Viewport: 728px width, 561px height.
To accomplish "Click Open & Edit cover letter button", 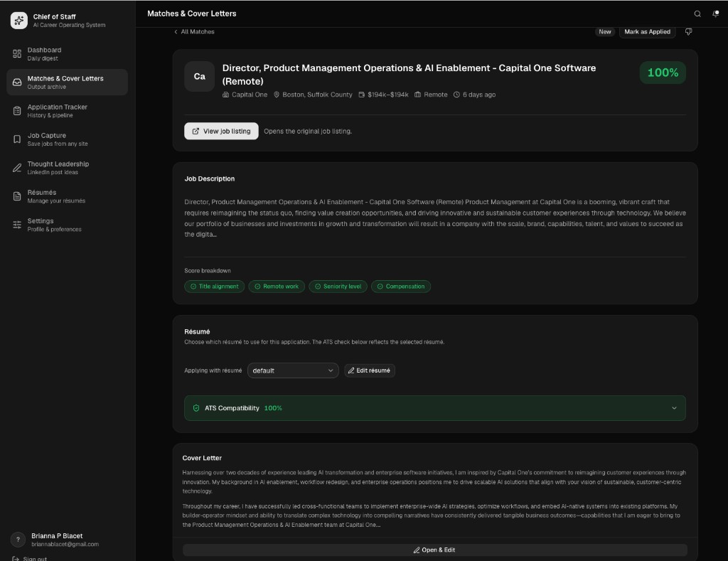I will pos(434,550).
